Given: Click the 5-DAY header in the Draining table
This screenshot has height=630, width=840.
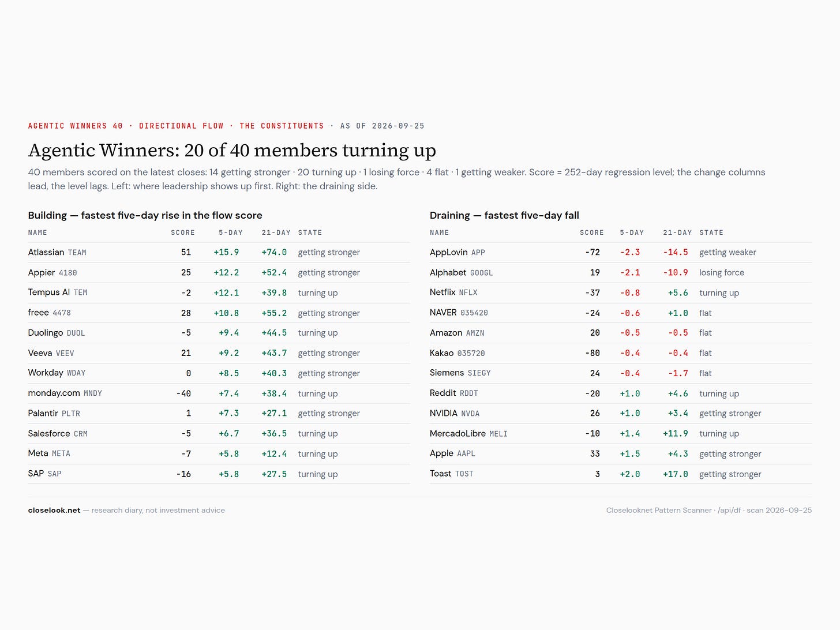Looking at the screenshot, I should click(x=632, y=232).
